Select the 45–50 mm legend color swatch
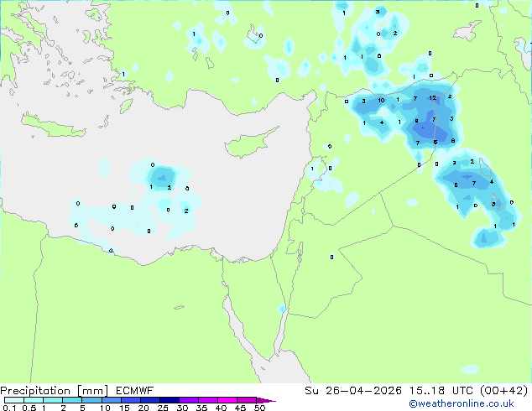The width and height of the screenshot is (532, 411). tap(247, 400)
